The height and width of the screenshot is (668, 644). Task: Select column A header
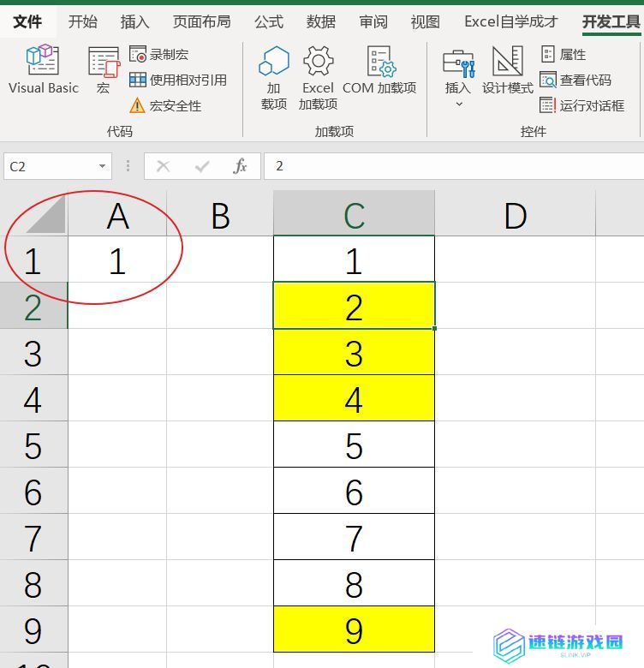tap(117, 215)
